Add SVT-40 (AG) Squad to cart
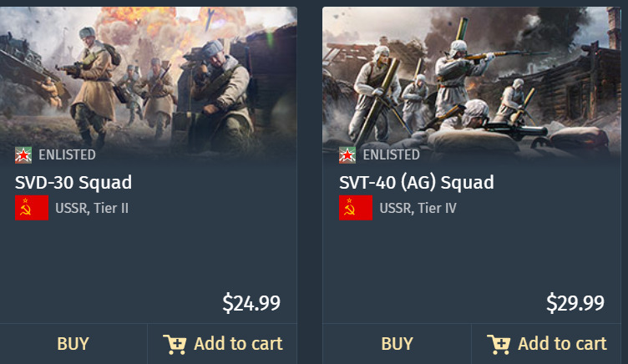 pyautogui.click(x=546, y=344)
